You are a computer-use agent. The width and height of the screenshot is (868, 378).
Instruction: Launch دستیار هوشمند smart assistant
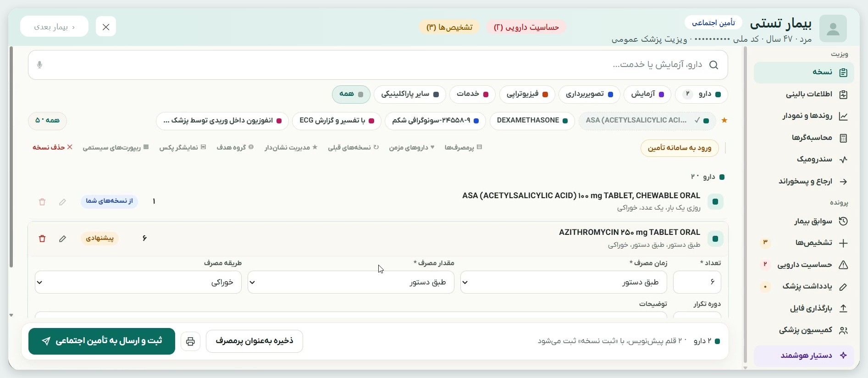(x=804, y=356)
